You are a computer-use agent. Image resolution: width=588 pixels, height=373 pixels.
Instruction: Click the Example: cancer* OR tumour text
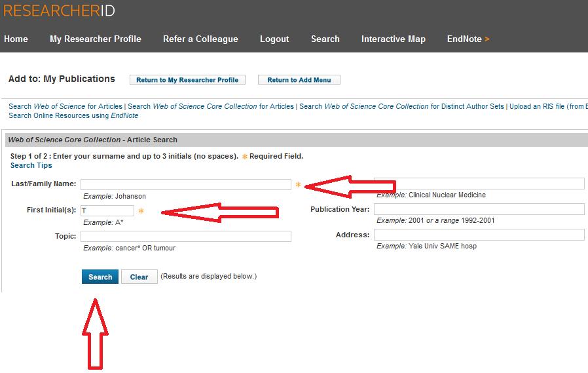tap(130, 248)
